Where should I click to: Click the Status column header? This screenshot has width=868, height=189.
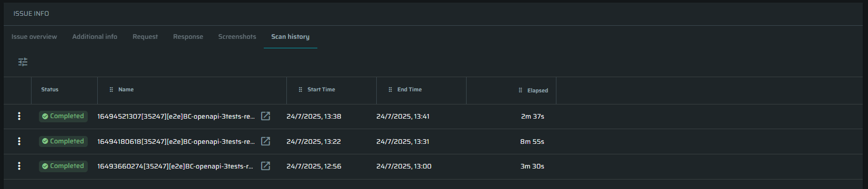(x=50, y=90)
